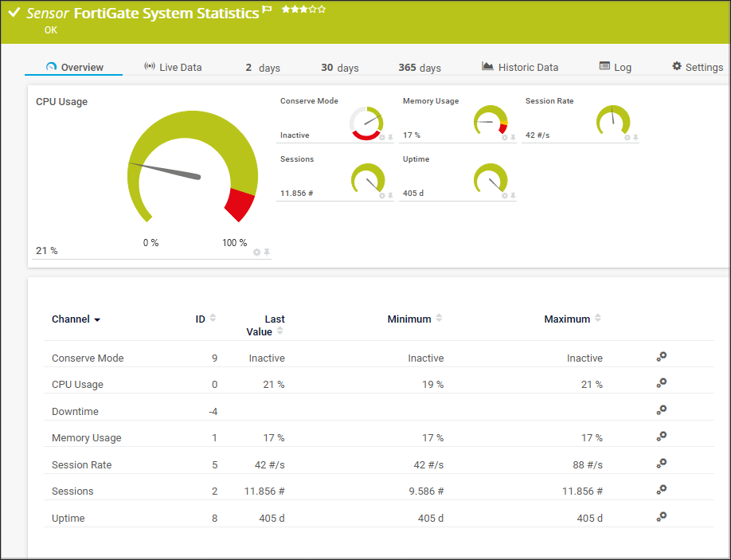The height and width of the screenshot is (560, 731).
Task: Switch to the Live Data tab
Action: 173,68
